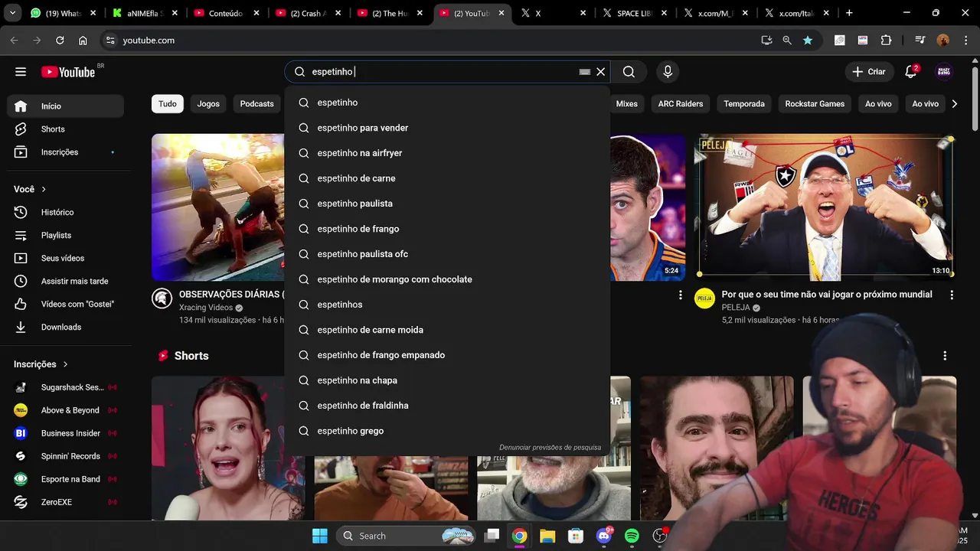
Task: Open Histórico in the sidebar
Action: coord(65,212)
